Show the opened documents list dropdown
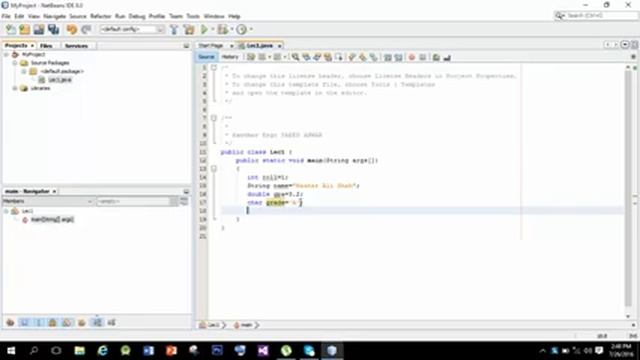The width and height of the screenshot is (640, 360). click(625, 45)
